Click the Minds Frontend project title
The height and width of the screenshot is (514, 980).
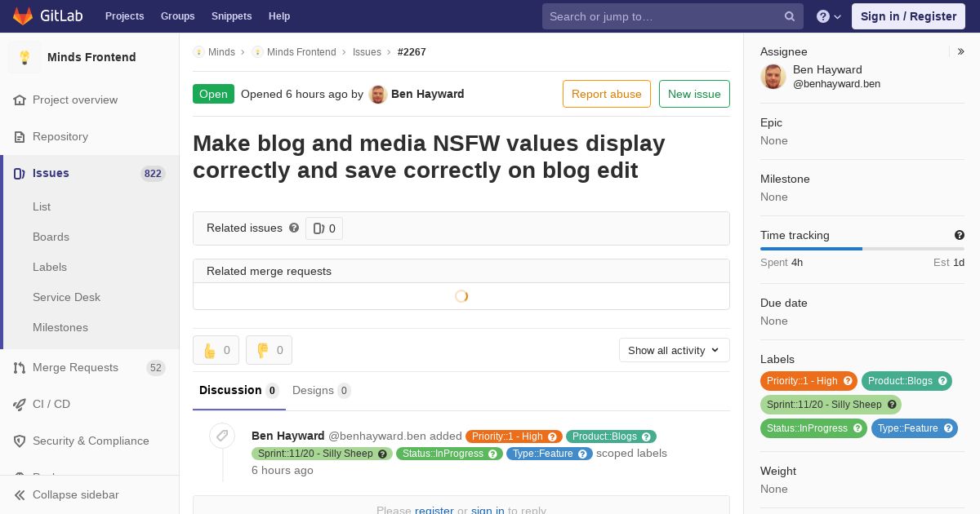(x=91, y=57)
